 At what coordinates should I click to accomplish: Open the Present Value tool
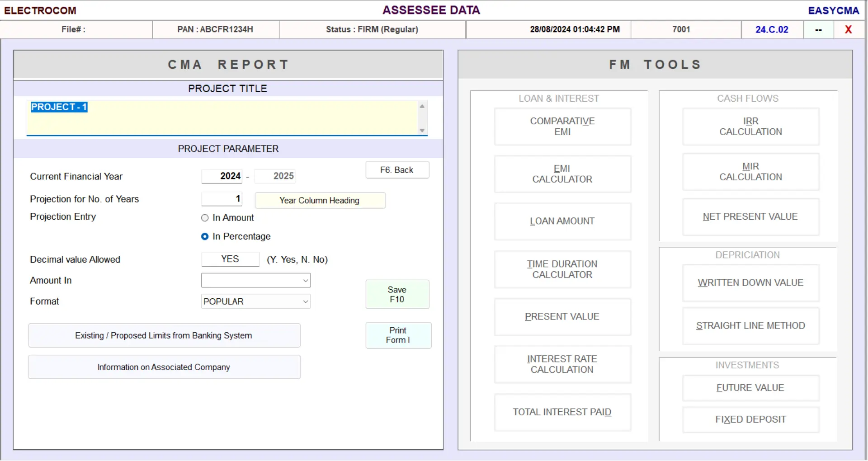click(x=562, y=317)
